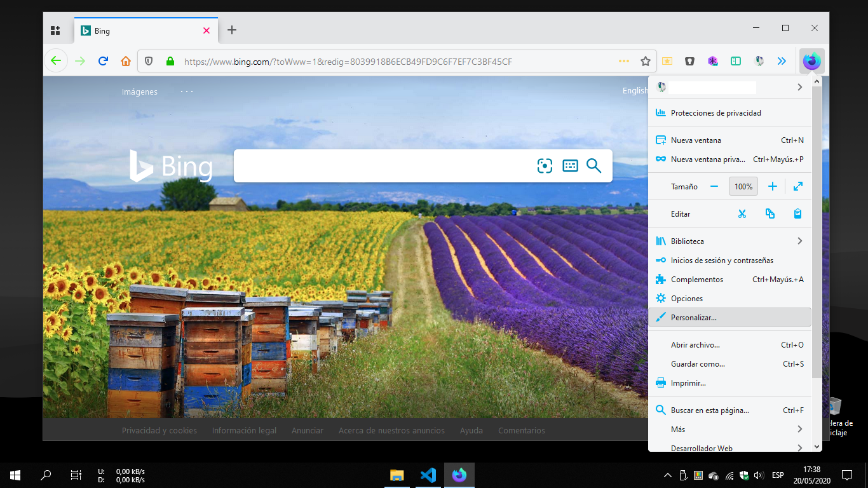Open page actions three-dot menu in address bar
The height and width of the screenshot is (488, 868).
[624, 61]
